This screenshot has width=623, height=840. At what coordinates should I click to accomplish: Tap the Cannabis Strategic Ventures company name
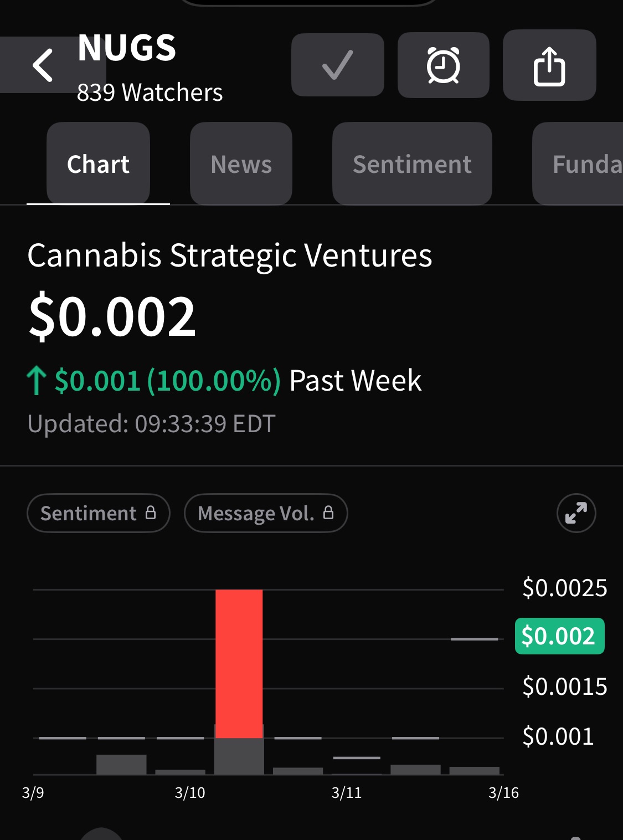click(230, 255)
